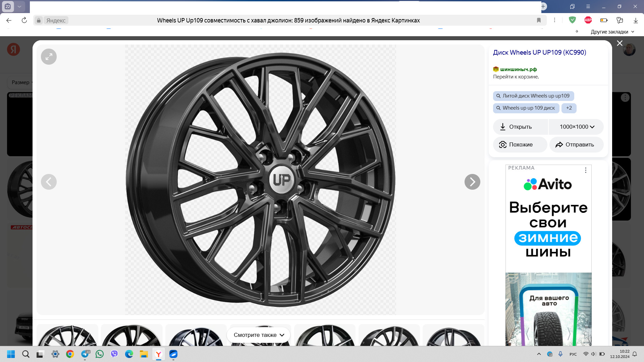
Task: Expand the Смотрите также section
Action: click(x=259, y=335)
